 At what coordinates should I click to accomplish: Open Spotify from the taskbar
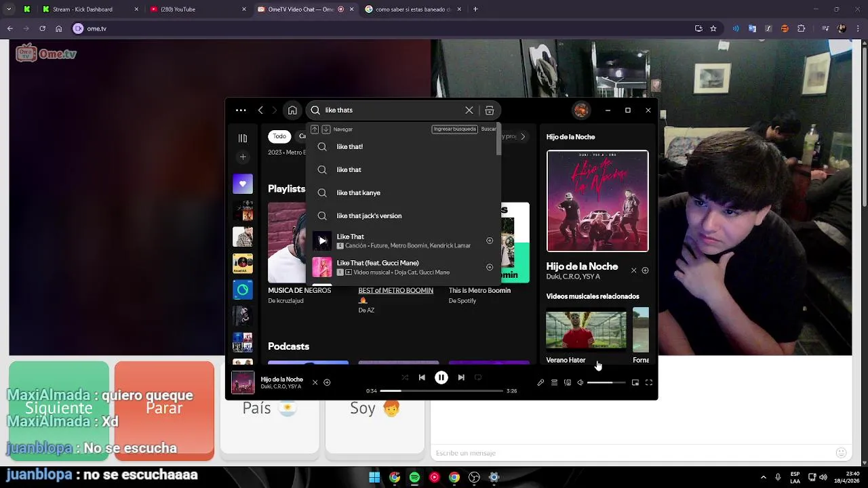(414, 477)
